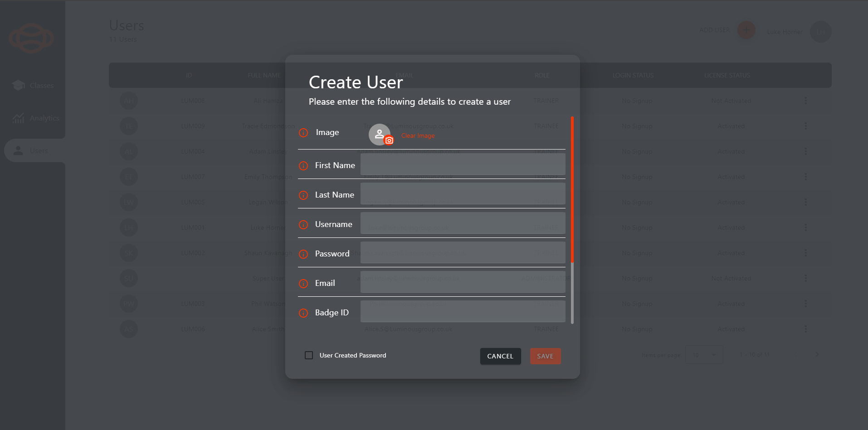Click the Luminous Group logo
The image size is (868, 430).
coord(31,38)
